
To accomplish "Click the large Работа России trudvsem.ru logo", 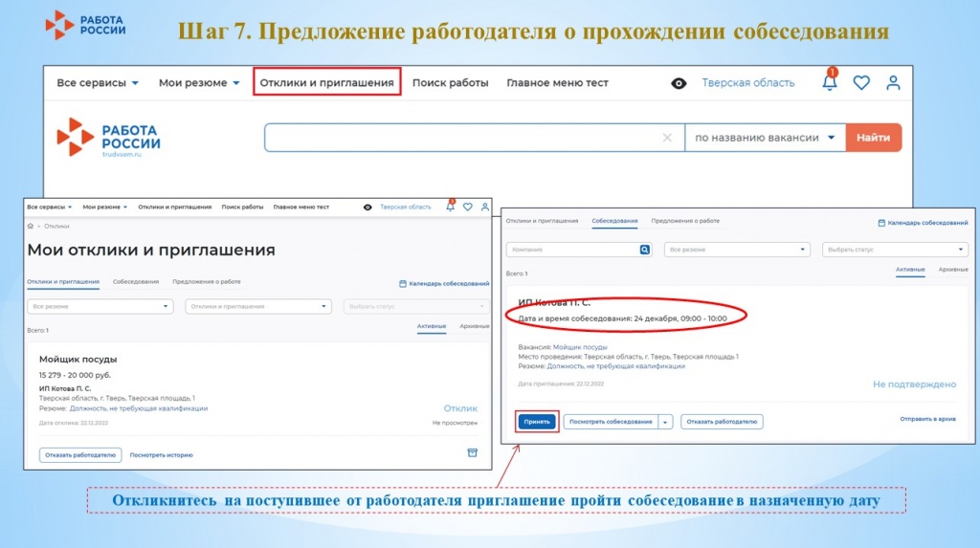I will [109, 138].
